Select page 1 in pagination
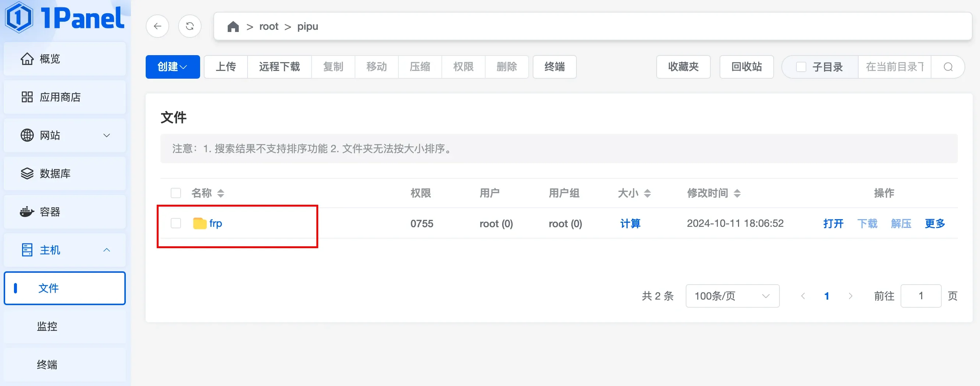This screenshot has height=386, width=980. tap(827, 296)
